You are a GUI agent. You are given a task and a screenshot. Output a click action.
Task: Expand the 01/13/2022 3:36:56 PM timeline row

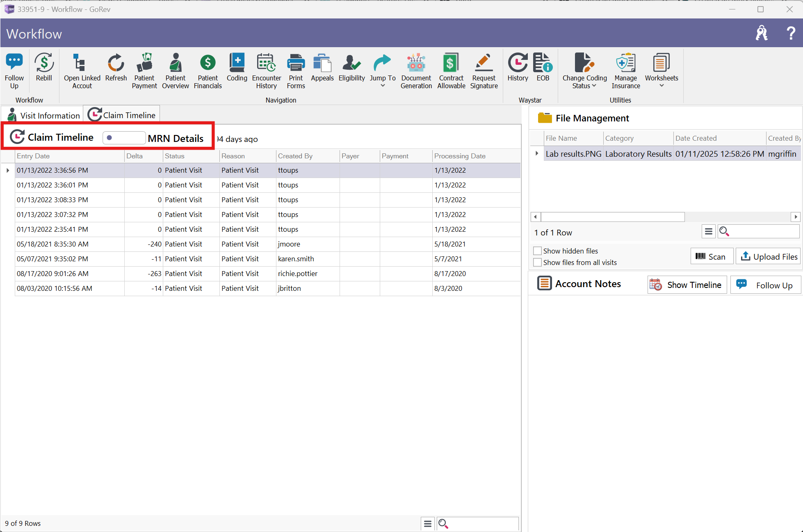click(x=8, y=170)
